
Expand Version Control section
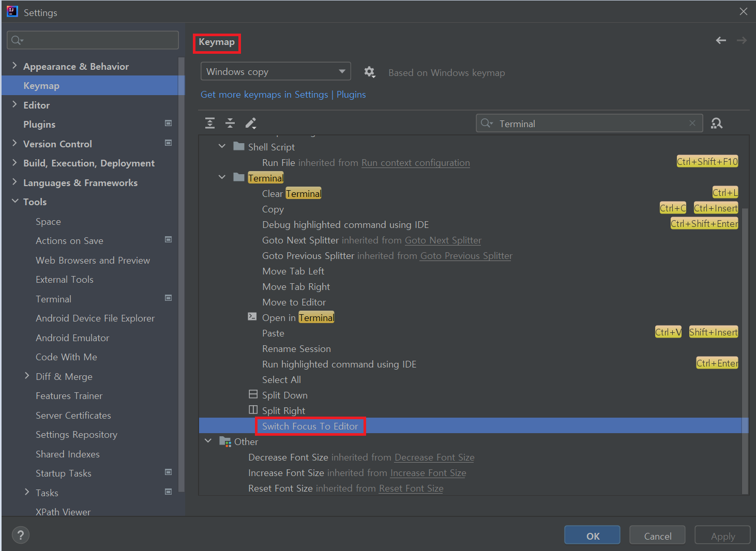14,143
